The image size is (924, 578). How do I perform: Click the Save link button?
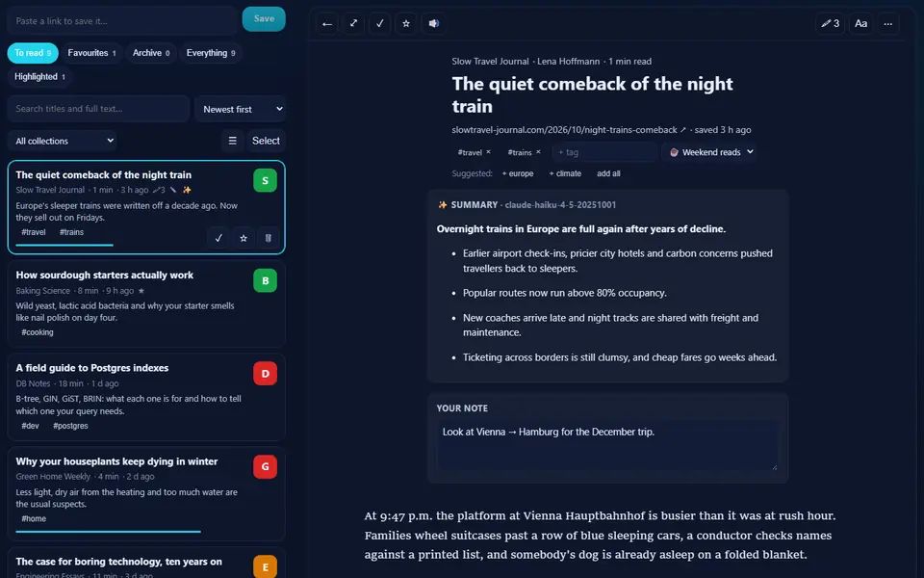click(264, 19)
